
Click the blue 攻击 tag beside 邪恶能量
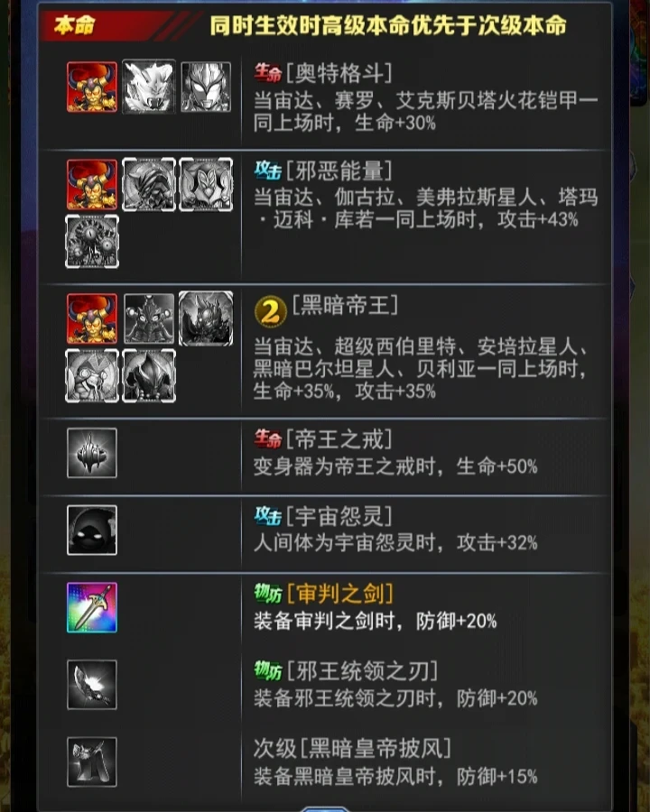tap(267, 171)
